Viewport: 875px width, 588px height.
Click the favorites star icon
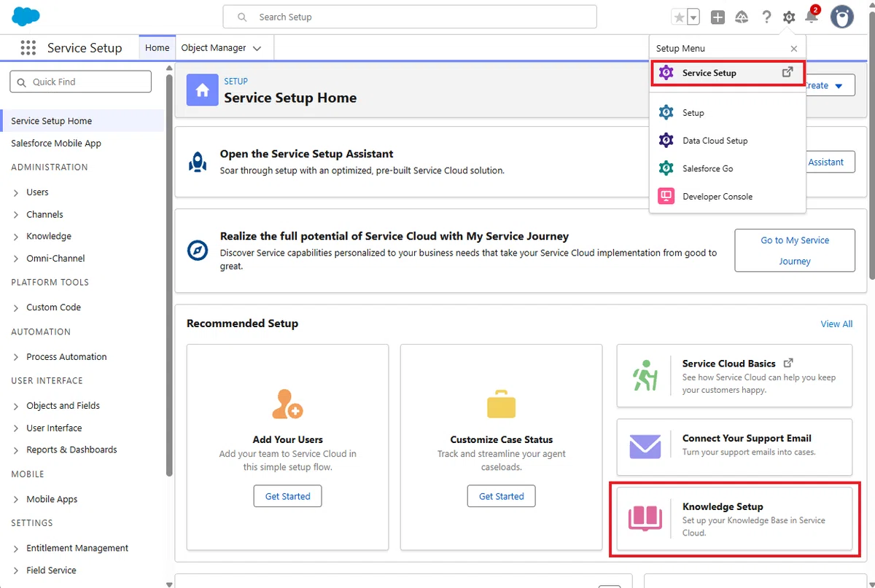(x=679, y=17)
